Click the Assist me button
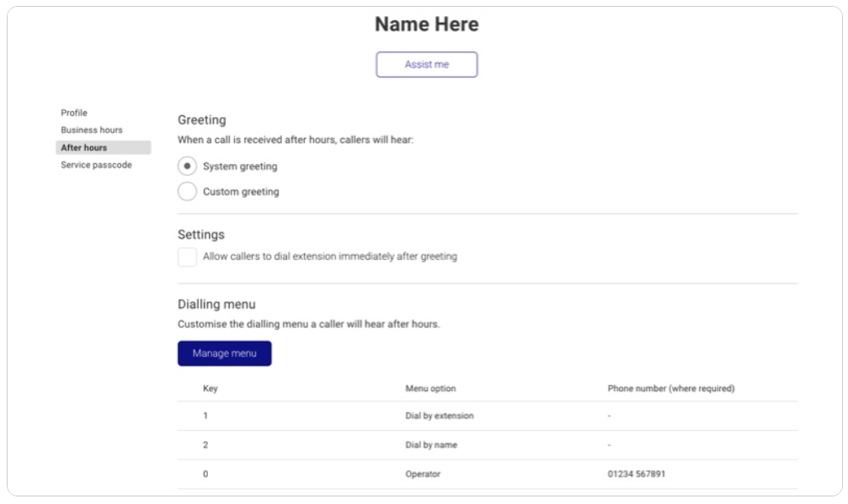This screenshot has width=848, height=504. pyautogui.click(x=427, y=64)
